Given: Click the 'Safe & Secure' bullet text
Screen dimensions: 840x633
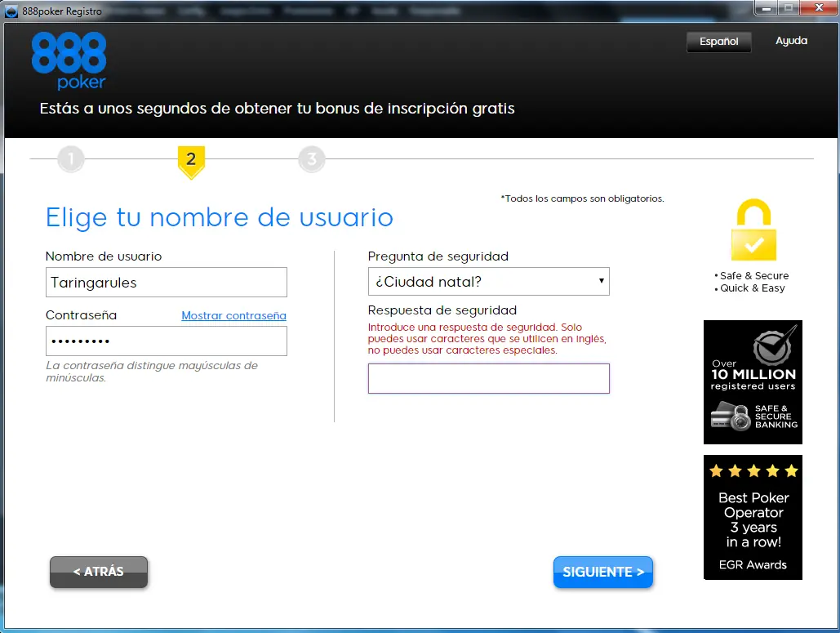Looking at the screenshot, I should click(753, 275).
